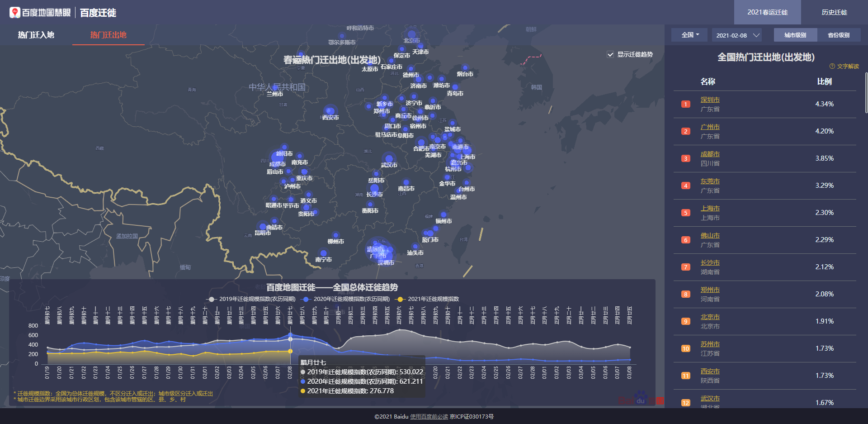Image resolution: width=868 pixels, height=424 pixels.
Task: Open the 2021-02-08 date picker
Action: [737, 35]
